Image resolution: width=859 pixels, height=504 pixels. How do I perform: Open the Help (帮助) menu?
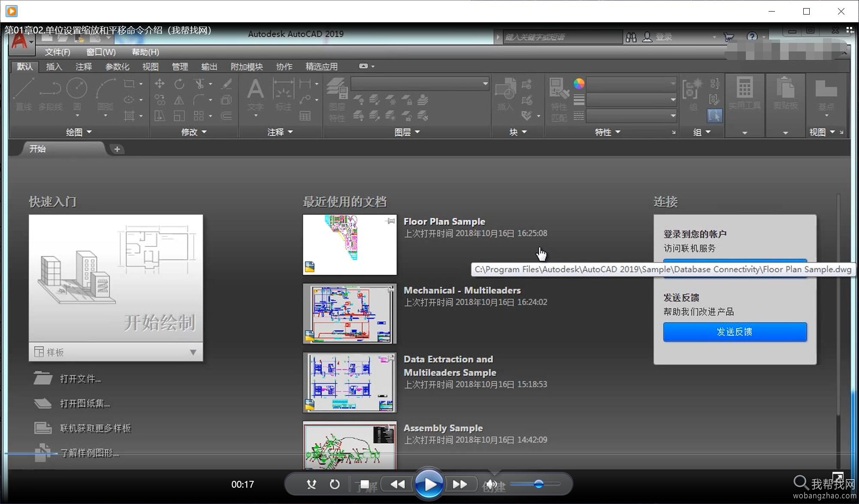pos(145,52)
